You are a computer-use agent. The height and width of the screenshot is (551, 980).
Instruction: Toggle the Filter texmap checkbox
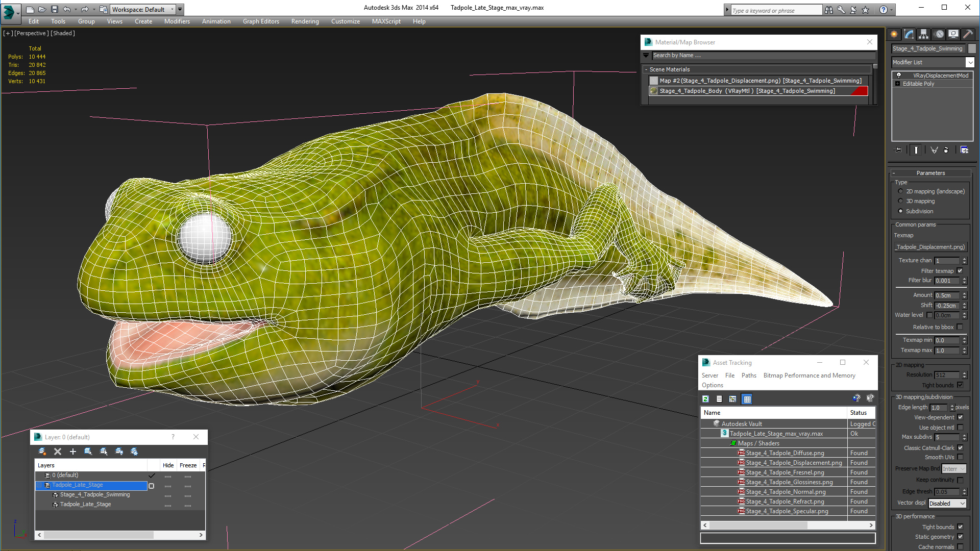coord(960,271)
